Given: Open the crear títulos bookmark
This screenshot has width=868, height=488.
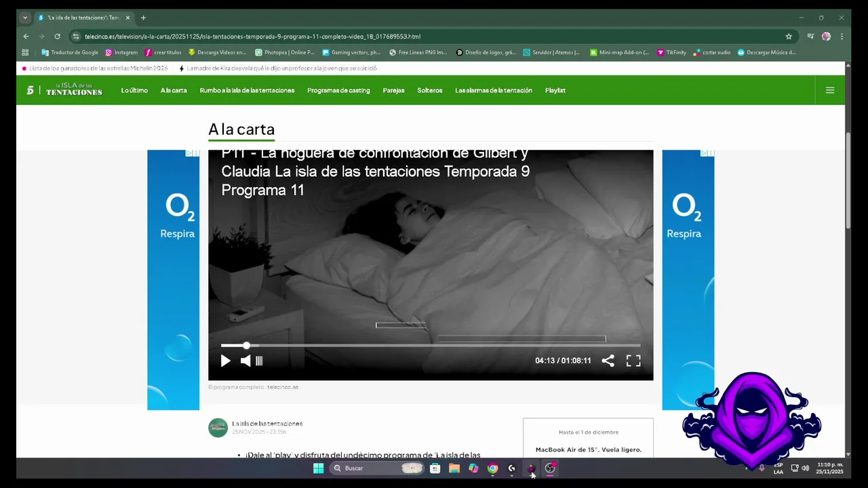Looking at the screenshot, I should point(163,52).
